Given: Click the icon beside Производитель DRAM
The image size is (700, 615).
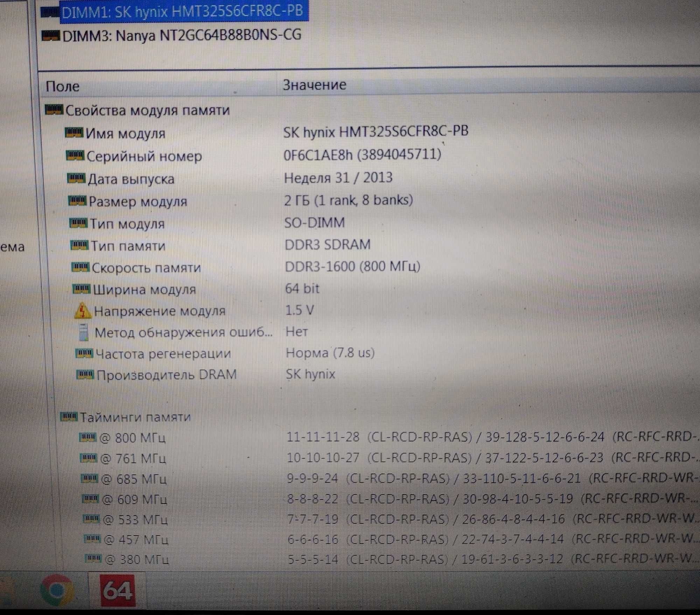Looking at the screenshot, I should [x=85, y=375].
